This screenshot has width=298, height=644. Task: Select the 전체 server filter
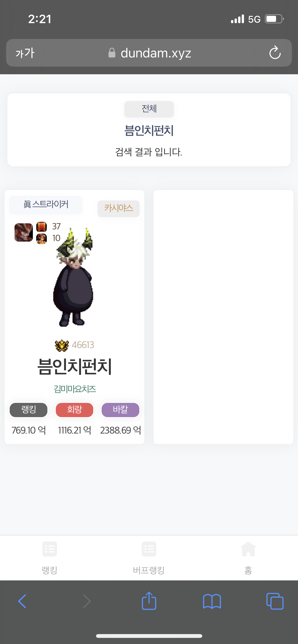[x=149, y=109]
